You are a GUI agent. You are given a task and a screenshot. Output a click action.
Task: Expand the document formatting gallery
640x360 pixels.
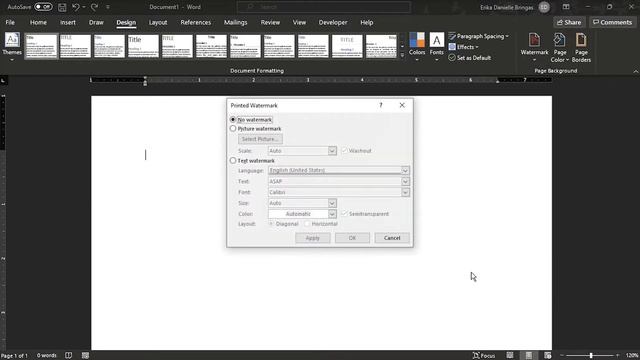click(402, 55)
